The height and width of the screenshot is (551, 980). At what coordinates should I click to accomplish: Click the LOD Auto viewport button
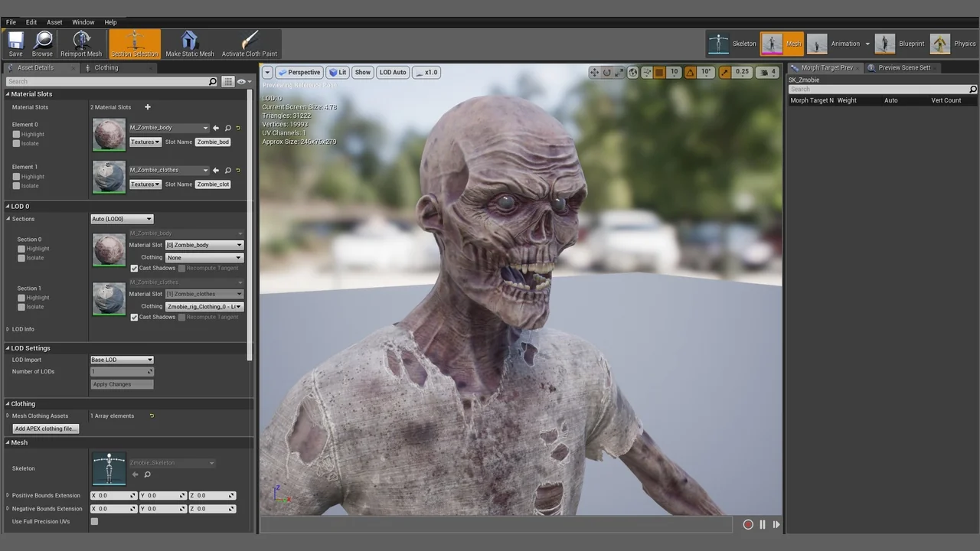coord(393,73)
